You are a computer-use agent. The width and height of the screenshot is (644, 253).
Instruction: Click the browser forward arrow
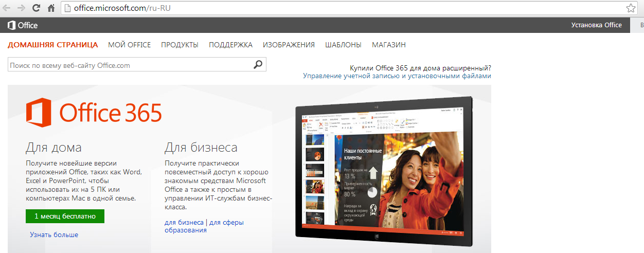[22, 8]
